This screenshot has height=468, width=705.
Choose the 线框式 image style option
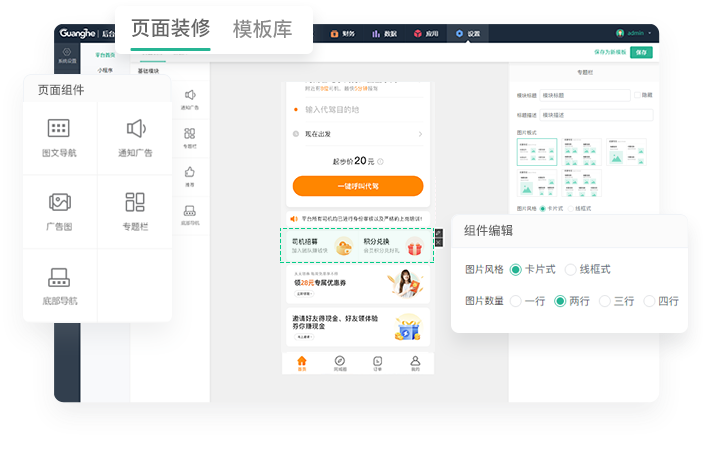click(x=571, y=269)
